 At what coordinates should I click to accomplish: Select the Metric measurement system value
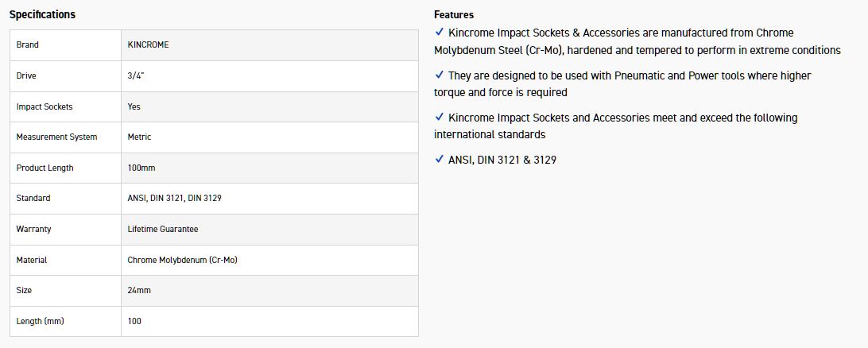pyautogui.click(x=139, y=137)
